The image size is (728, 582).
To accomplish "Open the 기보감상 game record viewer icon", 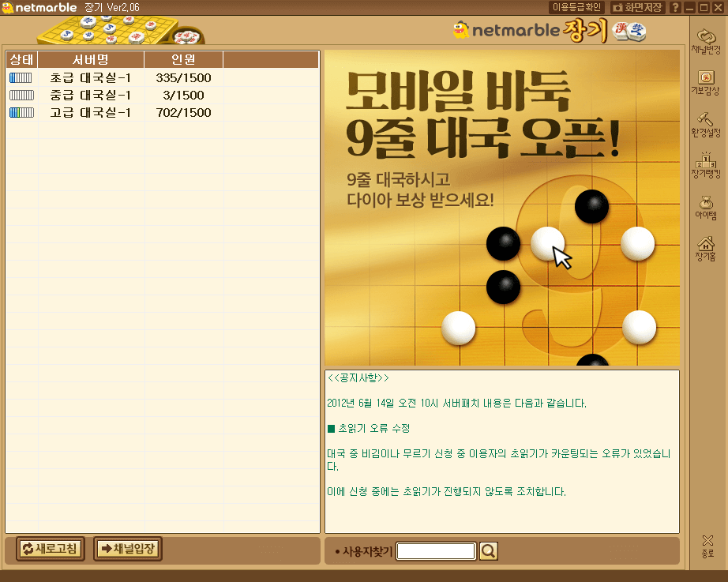I will click(x=706, y=83).
